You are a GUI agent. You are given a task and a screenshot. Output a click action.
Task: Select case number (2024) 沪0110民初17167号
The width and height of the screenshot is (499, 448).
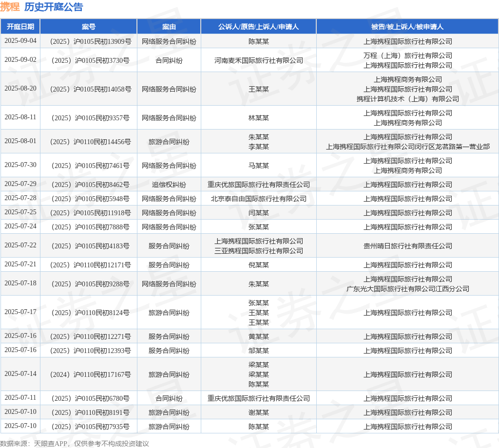click(x=91, y=374)
